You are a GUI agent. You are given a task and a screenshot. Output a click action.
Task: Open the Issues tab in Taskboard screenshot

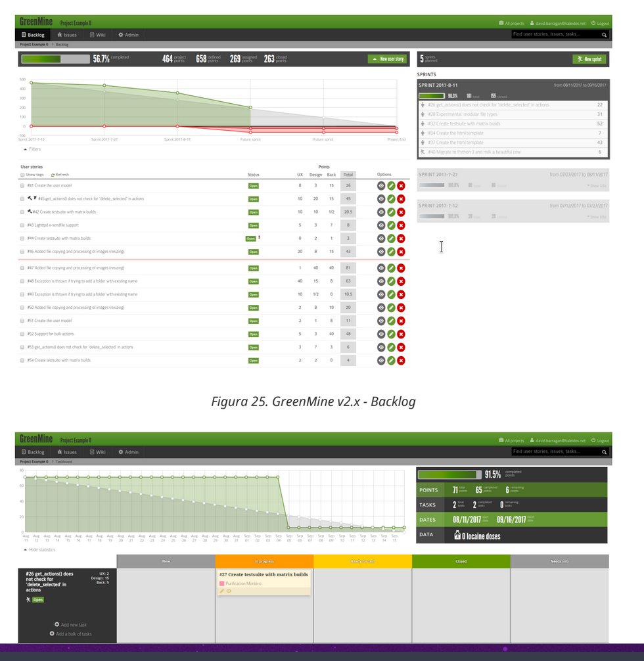pyautogui.click(x=67, y=452)
